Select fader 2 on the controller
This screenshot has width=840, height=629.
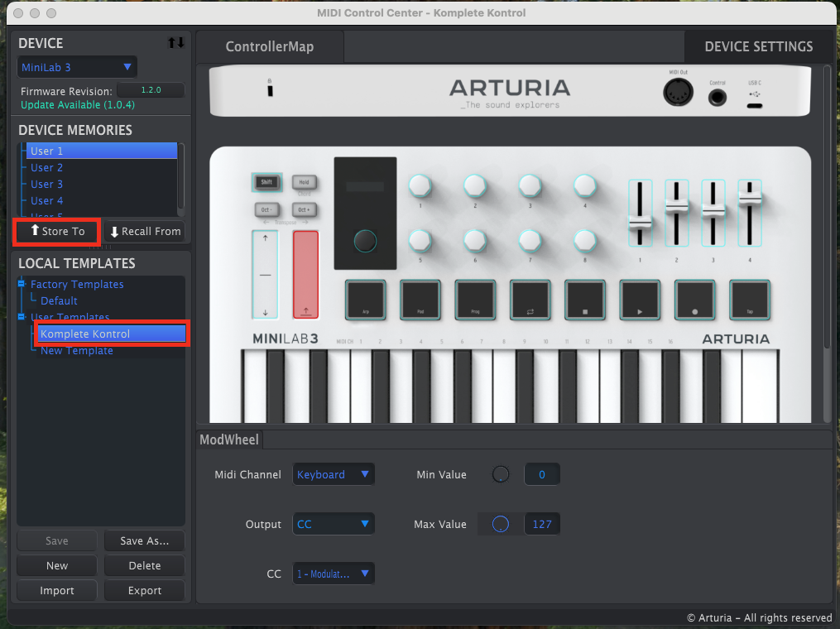coord(677,214)
